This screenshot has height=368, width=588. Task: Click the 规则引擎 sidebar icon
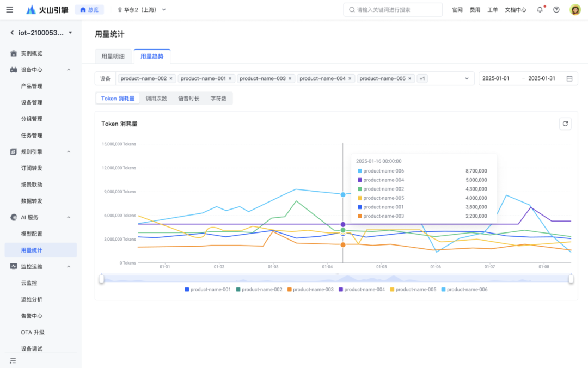14,152
